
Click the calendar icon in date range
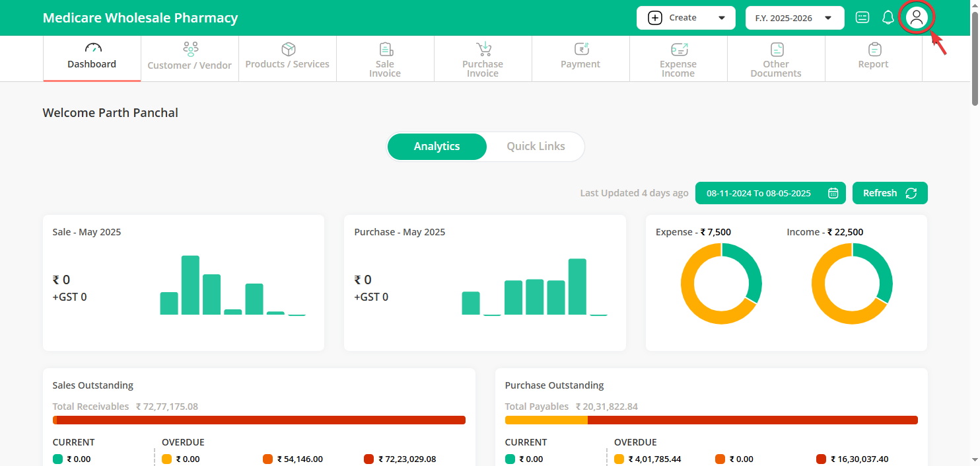pos(833,193)
